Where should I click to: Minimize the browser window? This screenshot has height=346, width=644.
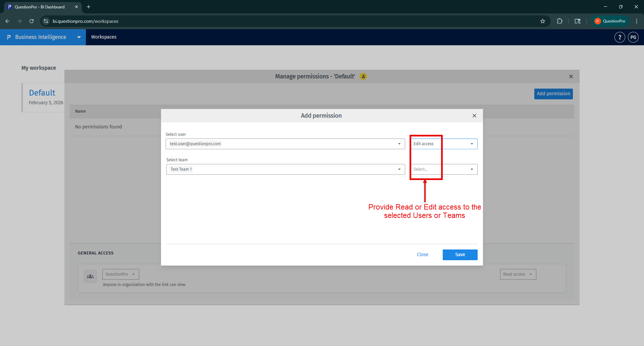tap(605, 7)
